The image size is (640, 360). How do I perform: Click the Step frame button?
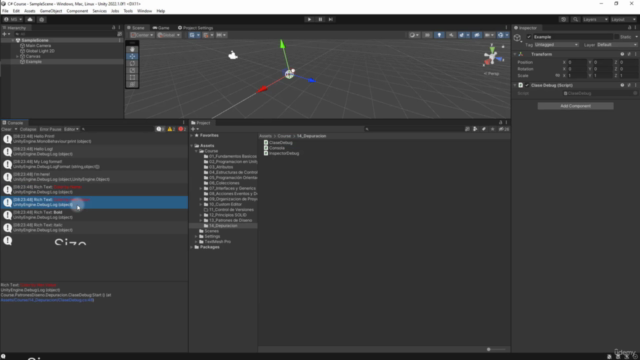pos(331,19)
